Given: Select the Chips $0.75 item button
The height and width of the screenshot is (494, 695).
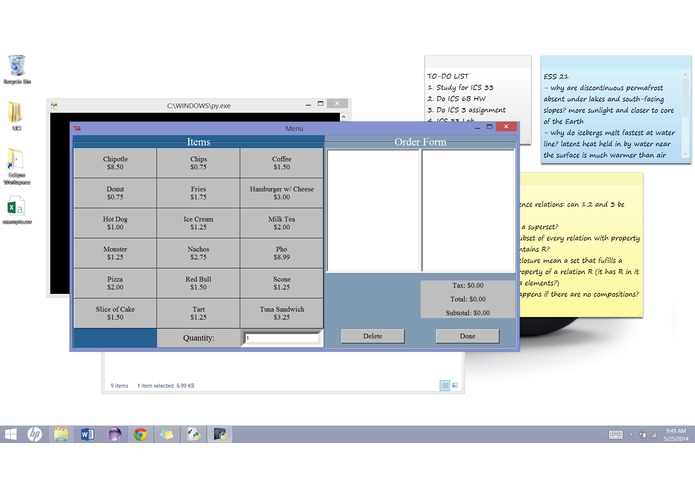Looking at the screenshot, I should tap(198, 163).
